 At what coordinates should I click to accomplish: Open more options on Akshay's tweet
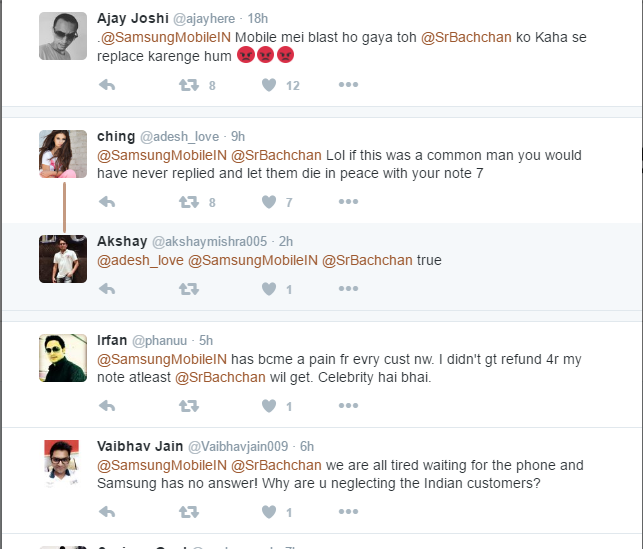click(348, 289)
